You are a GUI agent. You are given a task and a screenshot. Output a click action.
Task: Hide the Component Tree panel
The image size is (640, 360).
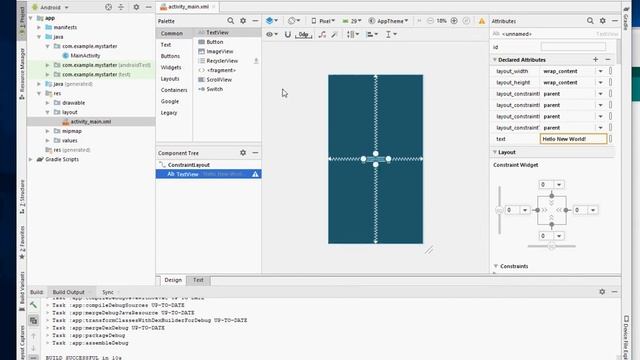pyautogui.click(x=256, y=153)
